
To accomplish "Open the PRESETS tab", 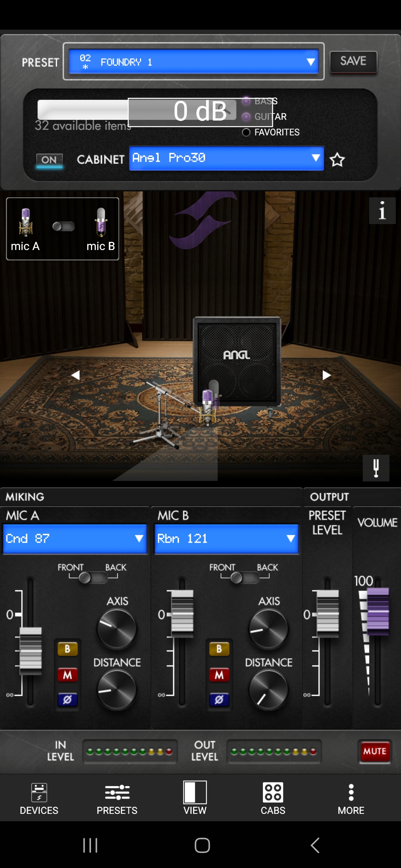I will coord(117,798).
